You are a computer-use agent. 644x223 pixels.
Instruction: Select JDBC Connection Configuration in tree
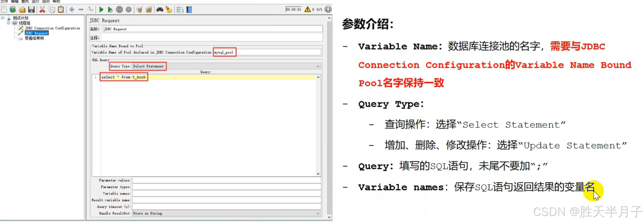click(x=52, y=28)
